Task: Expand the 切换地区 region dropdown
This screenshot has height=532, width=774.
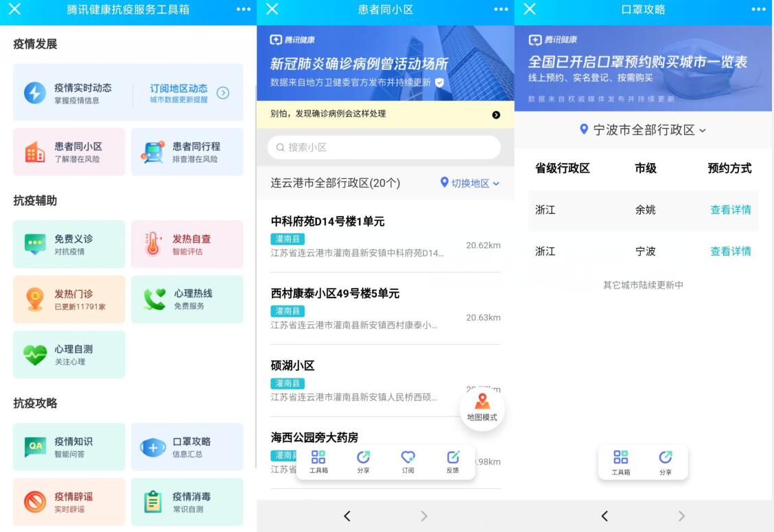Action: tap(470, 183)
